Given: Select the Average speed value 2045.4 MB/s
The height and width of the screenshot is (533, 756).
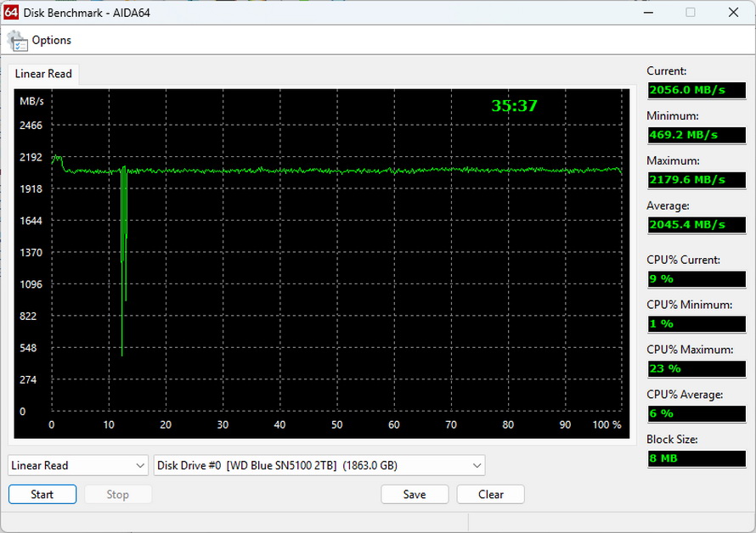Looking at the screenshot, I should tap(697, 225).
